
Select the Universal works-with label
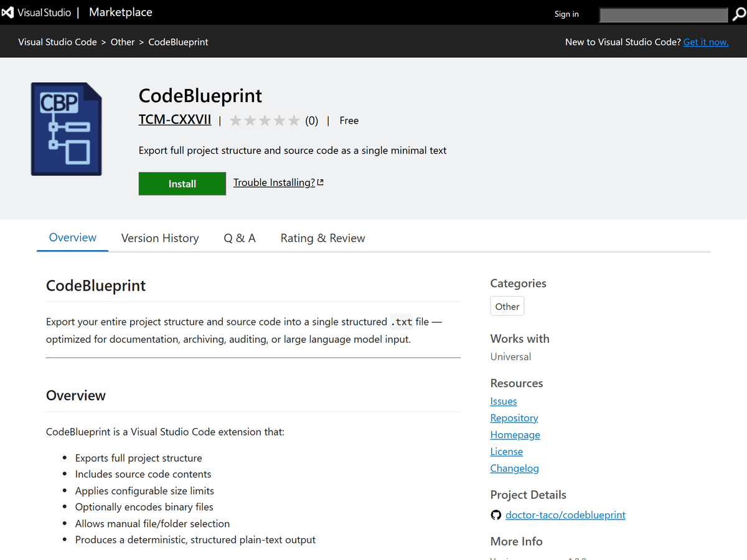pyautogui.click(x=510, y=356)
